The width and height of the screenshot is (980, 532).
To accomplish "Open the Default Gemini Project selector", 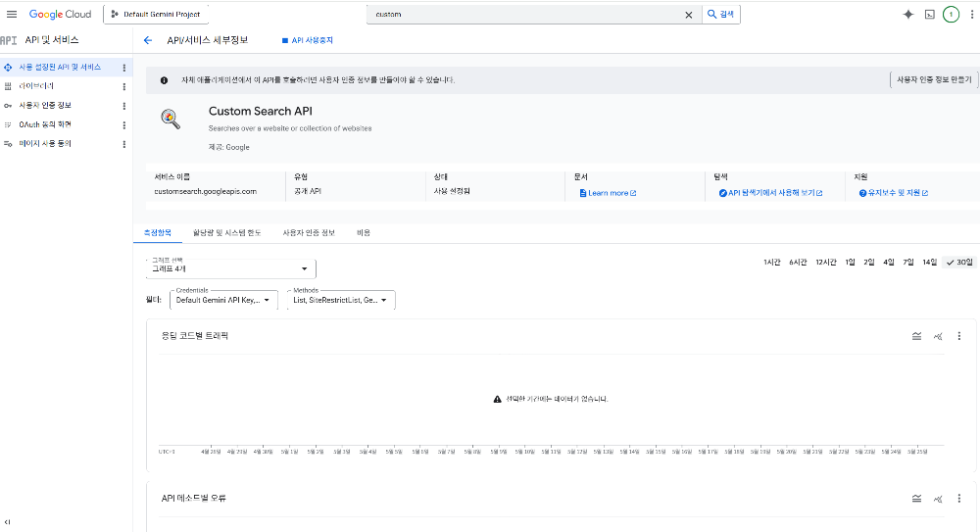I will 156,14.
